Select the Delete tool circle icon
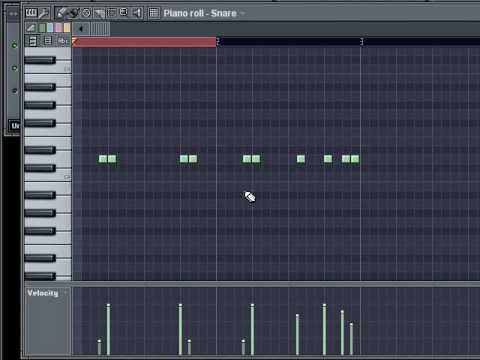Viewport: 480px width, 360px height. coord(86,13)
